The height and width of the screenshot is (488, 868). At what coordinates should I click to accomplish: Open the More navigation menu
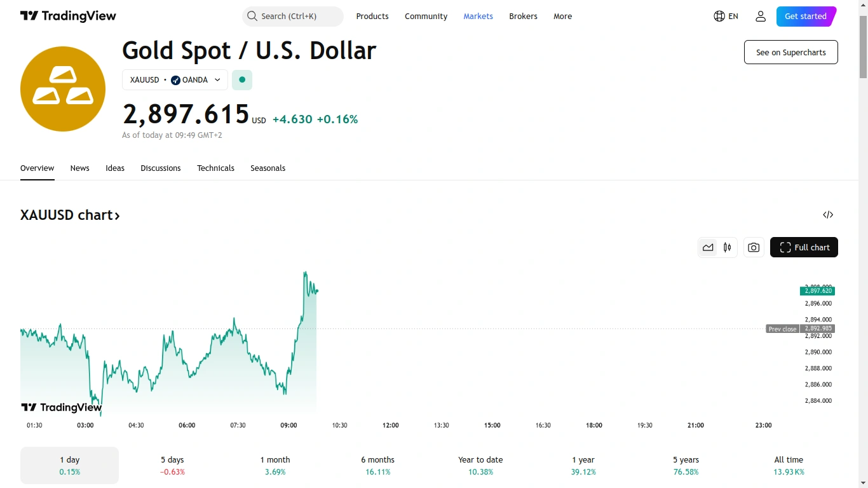(562, 17)
